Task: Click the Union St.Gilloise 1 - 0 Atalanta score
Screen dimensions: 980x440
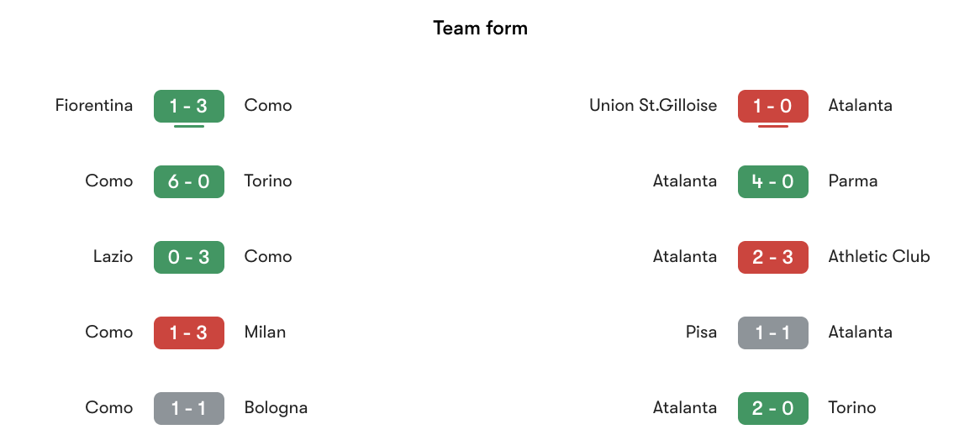Action: pos(772,106)
